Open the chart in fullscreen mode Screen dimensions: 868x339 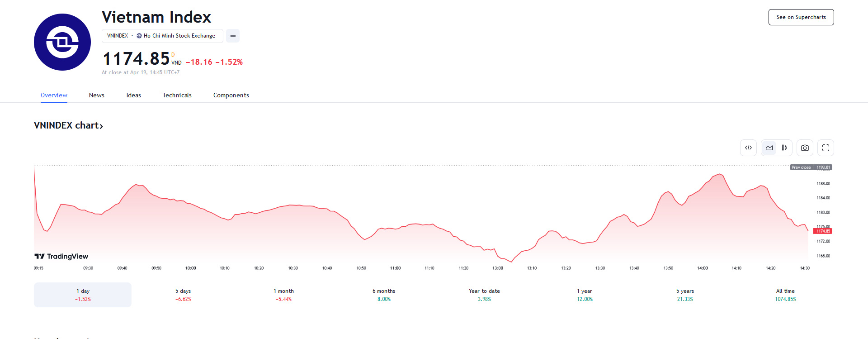pyautogui.click(x=826, y=148)
